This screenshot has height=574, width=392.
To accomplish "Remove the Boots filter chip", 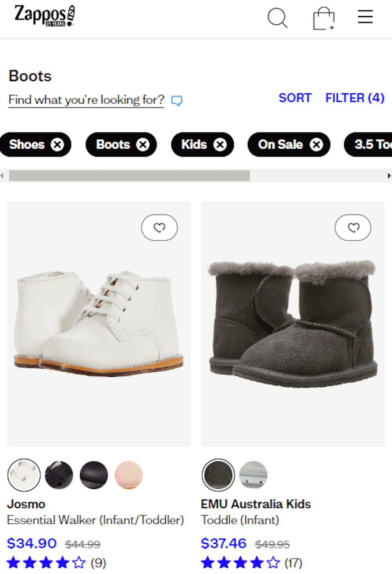I will pos(143,145).
